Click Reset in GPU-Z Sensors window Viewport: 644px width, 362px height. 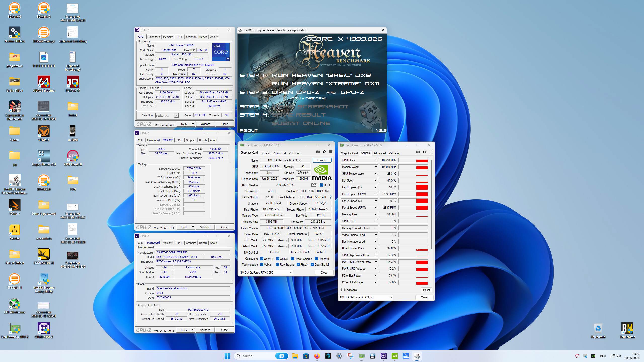[x=426, y=290]
